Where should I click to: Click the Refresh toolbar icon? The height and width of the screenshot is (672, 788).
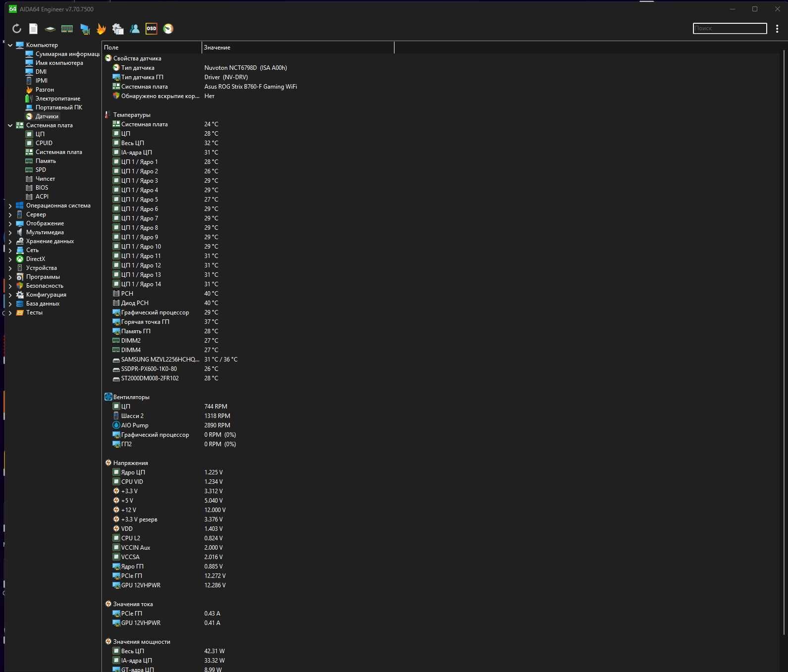[16, 29]
